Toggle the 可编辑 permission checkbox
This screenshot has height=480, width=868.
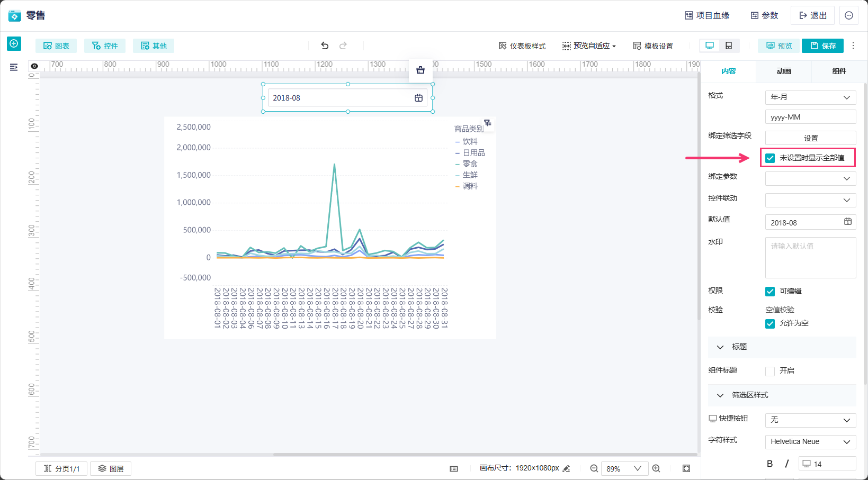click(770, 291)
